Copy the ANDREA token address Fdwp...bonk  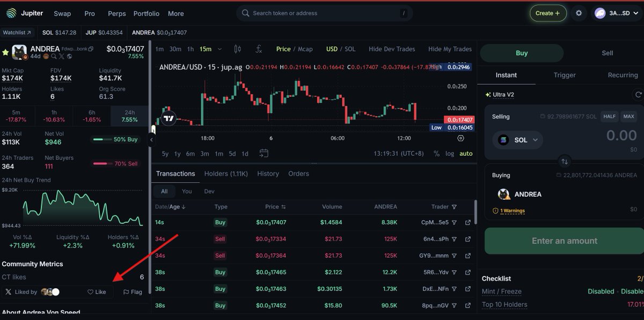(x=91, y=49)
